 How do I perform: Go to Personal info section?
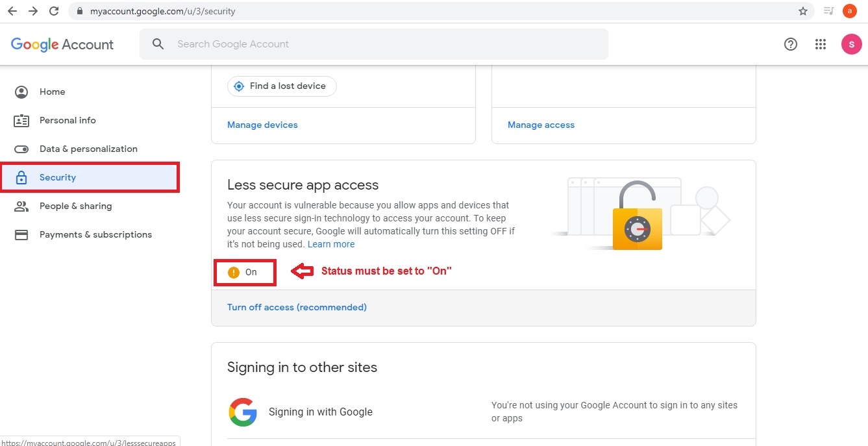pyautogui.click(x=68, y=120)
